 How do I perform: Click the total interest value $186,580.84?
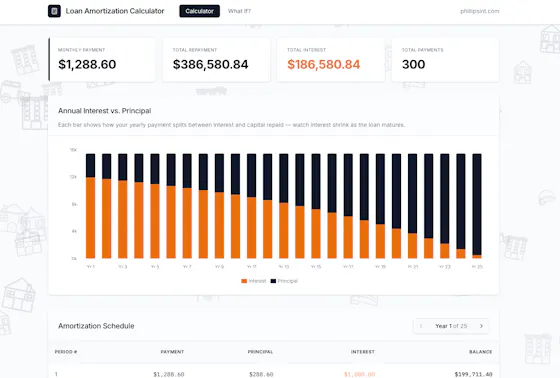point(324,64)
